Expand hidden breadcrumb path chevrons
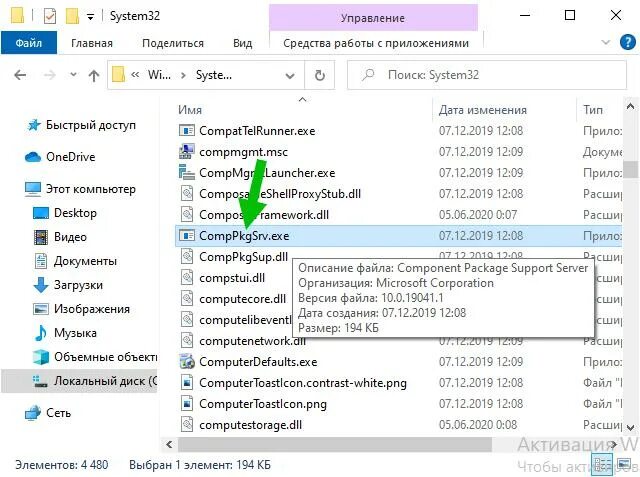 pos(135,75)
